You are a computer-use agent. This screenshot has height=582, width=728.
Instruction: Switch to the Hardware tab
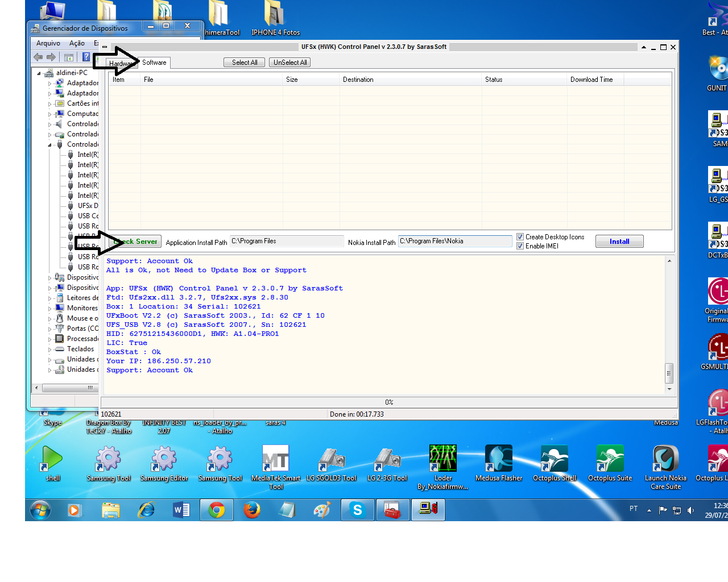coord(121,64)
